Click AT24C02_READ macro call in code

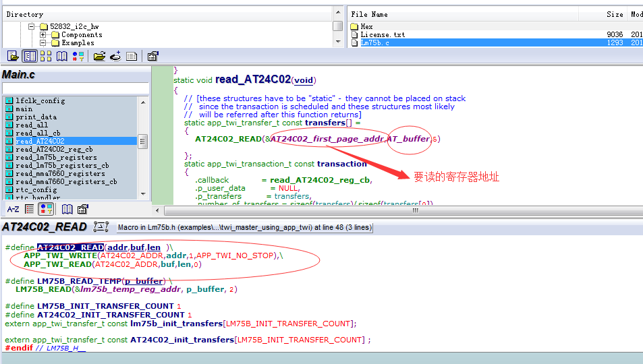(x=228, y=139)
